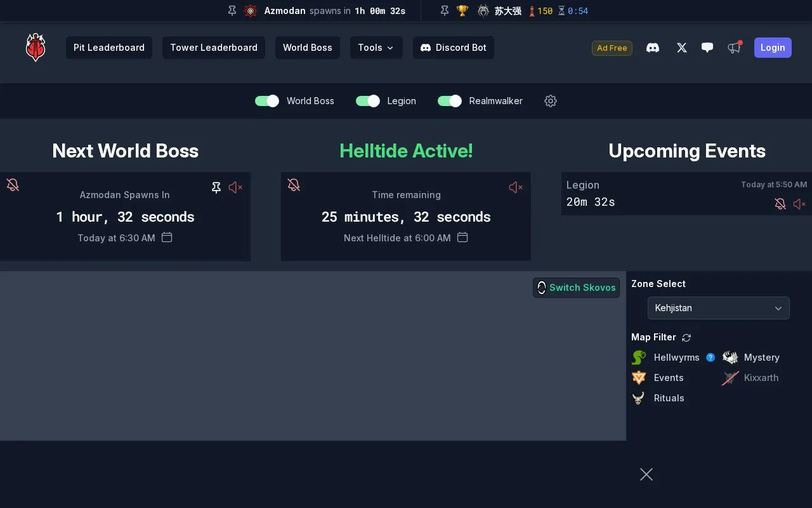812x508 pixels.
Task: Unmute sound on the Helltide card
Action: (x=516, y=187)
